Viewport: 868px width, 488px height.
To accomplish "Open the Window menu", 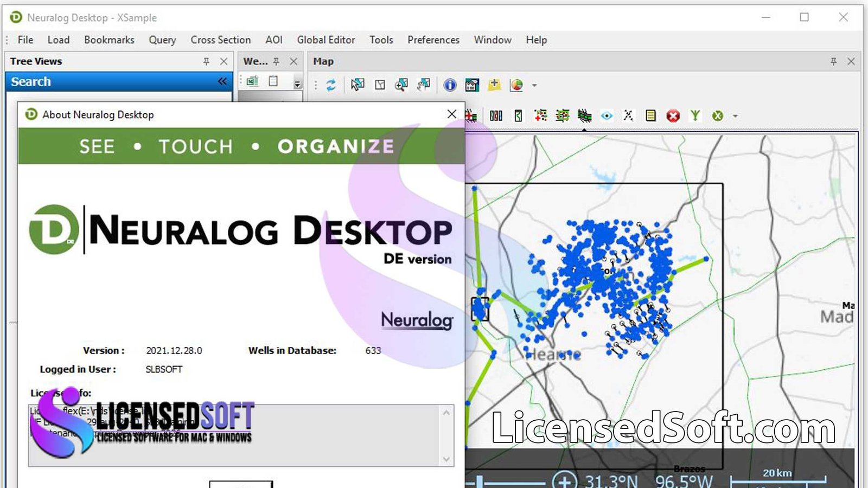I will click(x=493, y=40).
